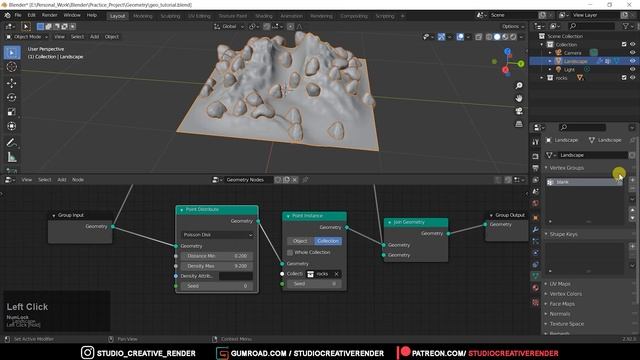Open the Render properties tab icon
The width and height of the screenshot is (640, 360).
[x=536, y=157]
